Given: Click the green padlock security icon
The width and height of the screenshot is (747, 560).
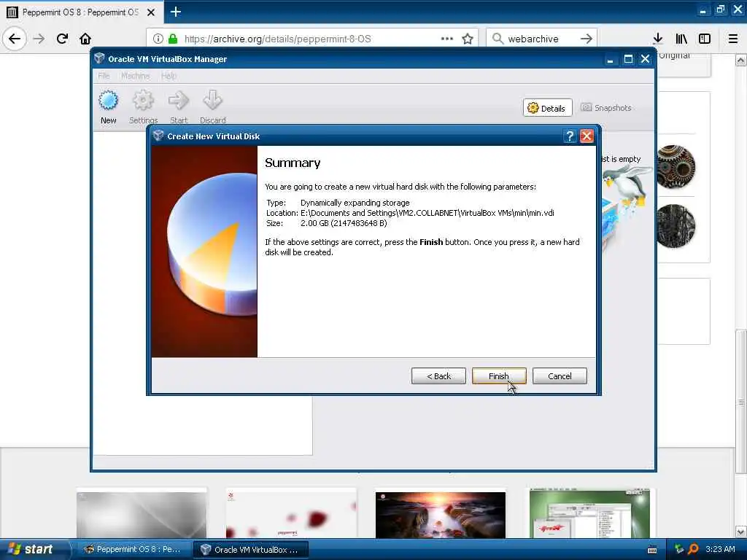Looking at the screenshot, I should pos(172,39).
